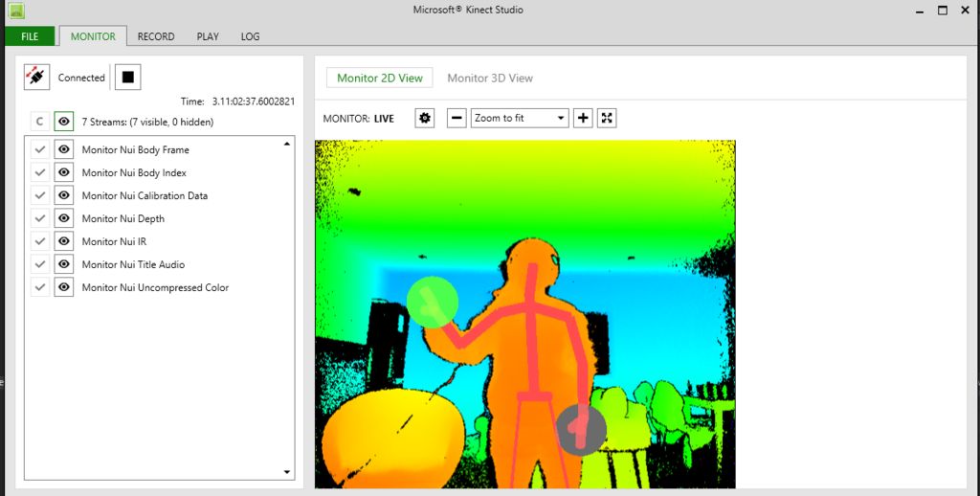980x496 pixels.
Task: Uncheck the Monitor Nui Body Frame checkmark
Action: pyautogui.click(x=40, y=149)
